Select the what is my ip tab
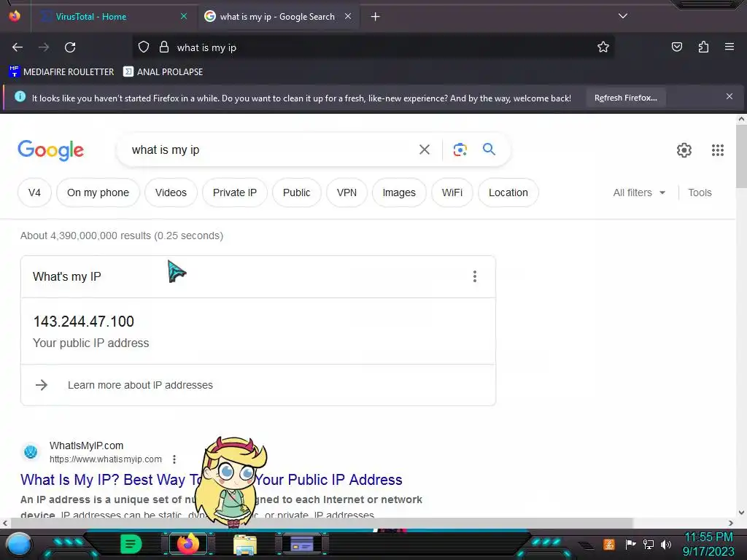Image resolution: width=747 pixels, height=560 pixels. click(277, 17)
